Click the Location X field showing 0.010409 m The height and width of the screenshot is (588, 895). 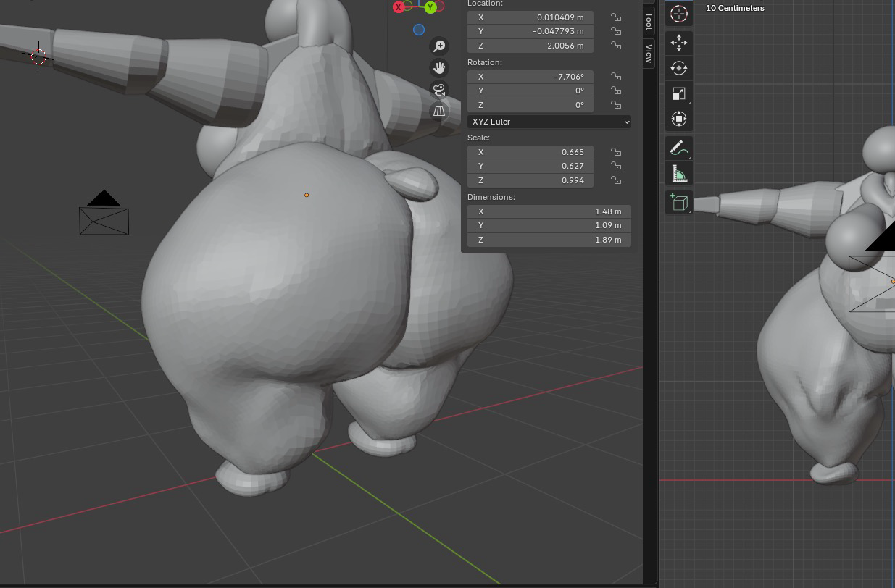(x=530, y=17)
